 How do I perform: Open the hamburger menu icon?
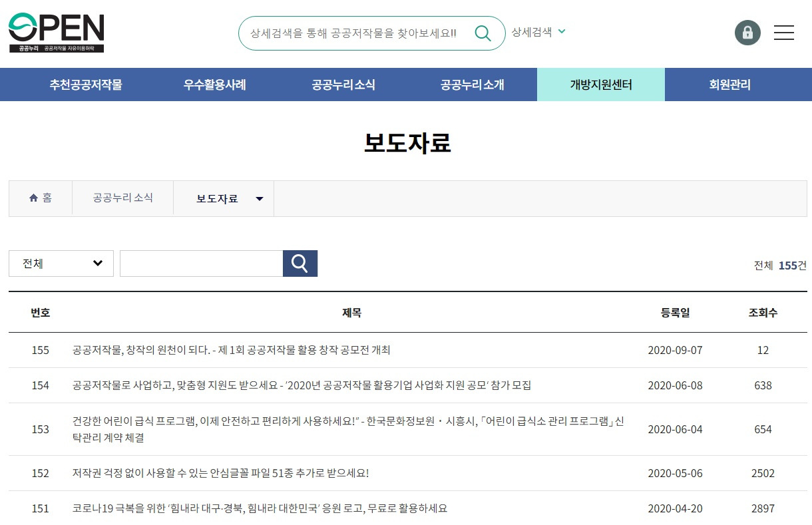[784, 32]
